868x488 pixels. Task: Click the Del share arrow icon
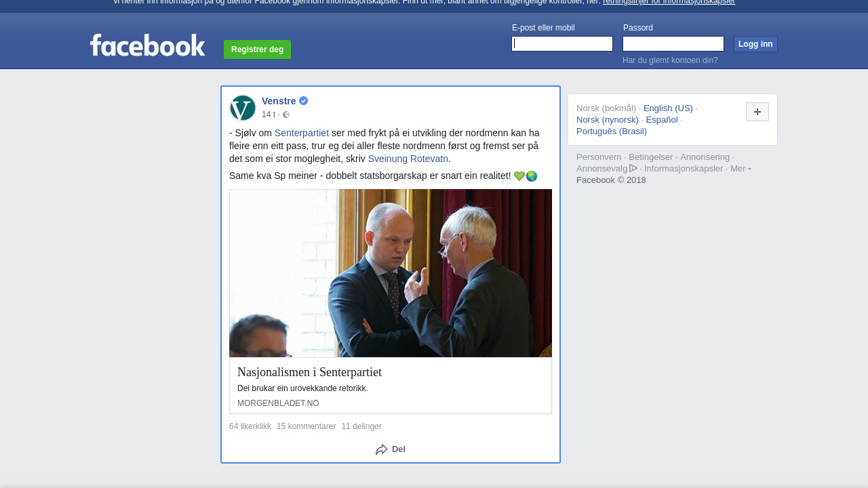point(382,449)
